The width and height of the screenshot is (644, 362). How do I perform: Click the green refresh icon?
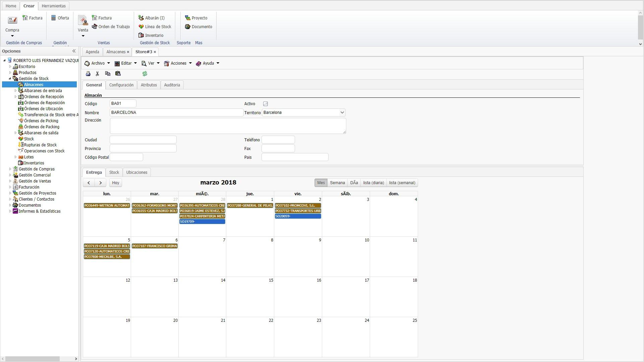click(x=145, y=74)
